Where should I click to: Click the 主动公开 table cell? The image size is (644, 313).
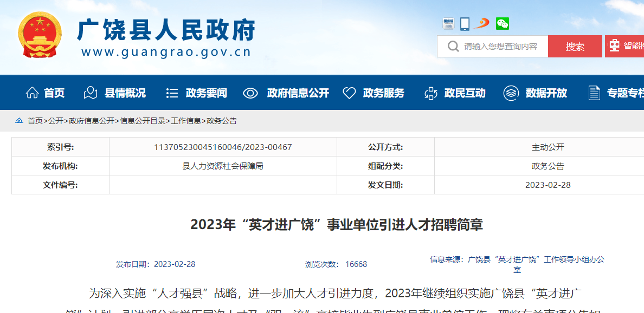(548, 147)
